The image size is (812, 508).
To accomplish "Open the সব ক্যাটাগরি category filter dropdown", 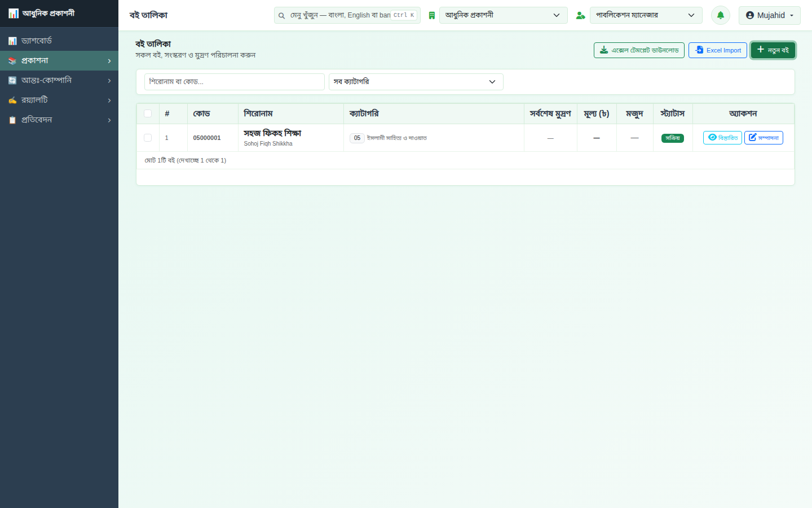I will point(416,82).
